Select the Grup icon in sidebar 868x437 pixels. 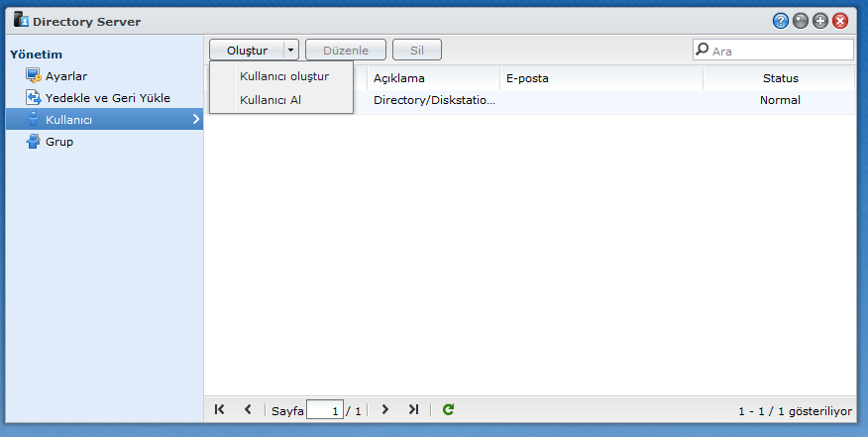coord(33,142)
